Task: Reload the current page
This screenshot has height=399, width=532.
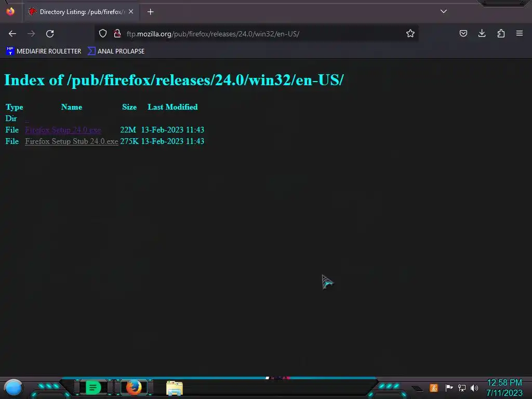Action: coord(50,34)
